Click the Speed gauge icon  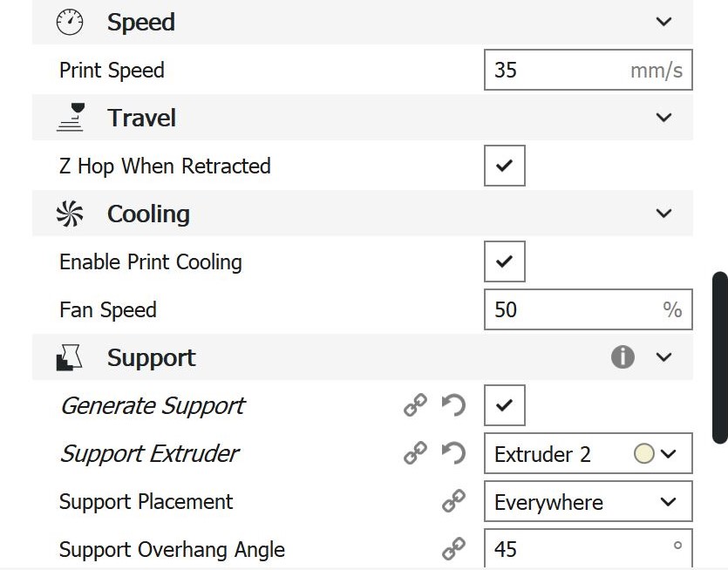point(70,23)
